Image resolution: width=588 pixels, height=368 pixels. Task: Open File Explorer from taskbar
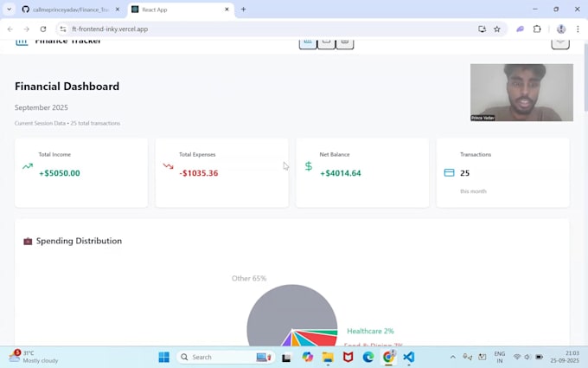point(328,357)
